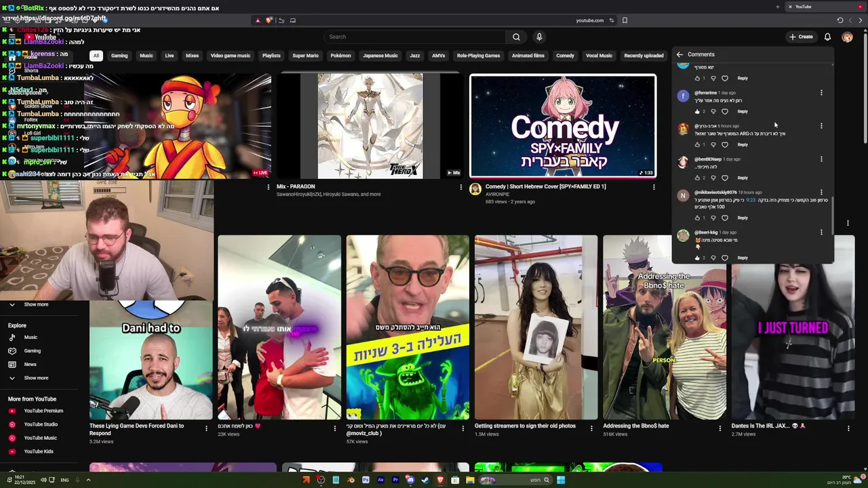
Task: Jump to 9:23 timestamp link in comment
Action: (x=751, y=201)
